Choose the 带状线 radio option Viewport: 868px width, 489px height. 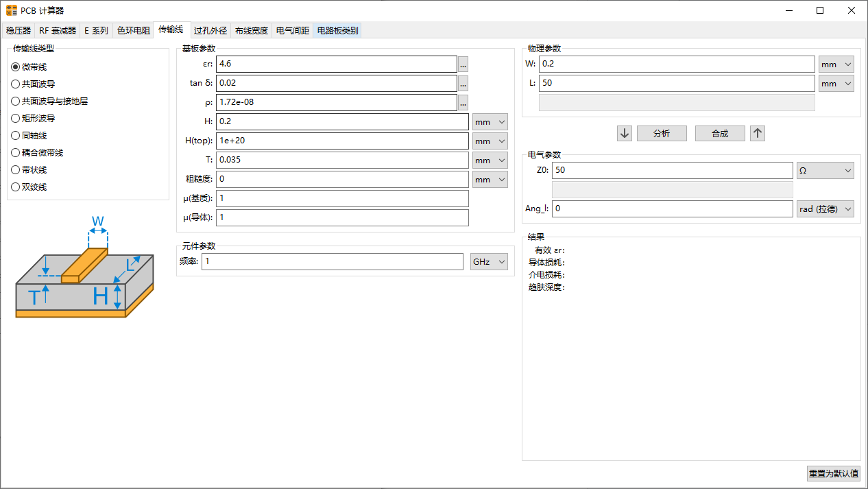tap(16, 170)
